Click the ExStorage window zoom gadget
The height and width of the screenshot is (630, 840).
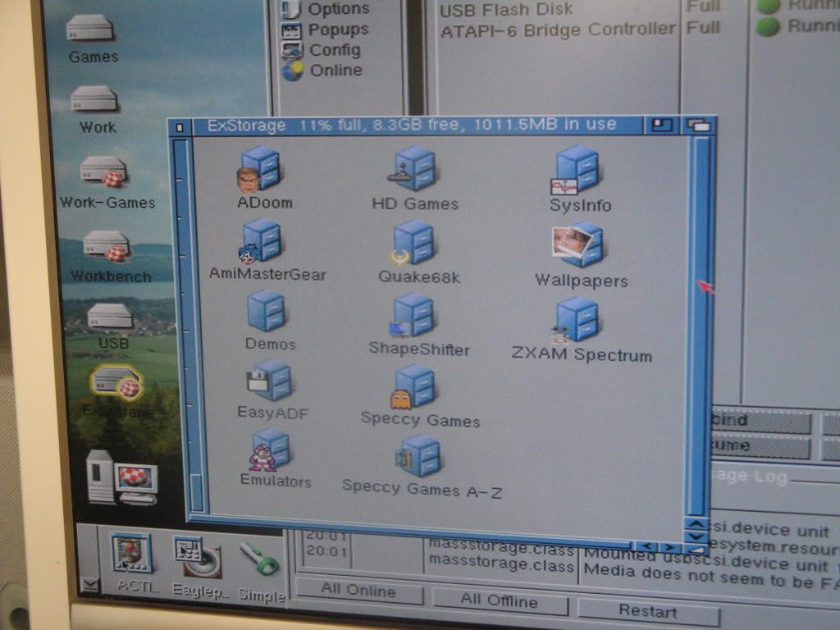[x=662, y=126]
